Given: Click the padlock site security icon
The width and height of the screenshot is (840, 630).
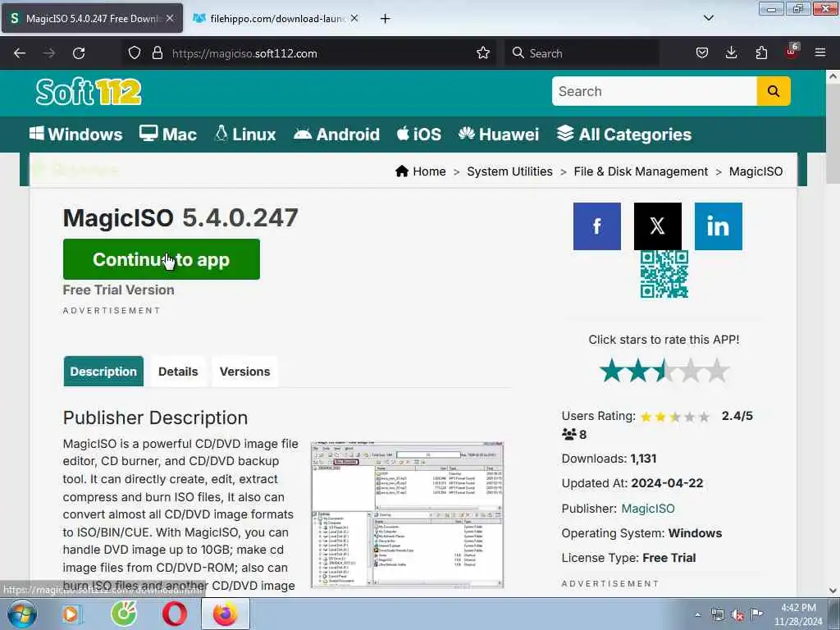Looking at the screenshot, I should coord(157,53).
